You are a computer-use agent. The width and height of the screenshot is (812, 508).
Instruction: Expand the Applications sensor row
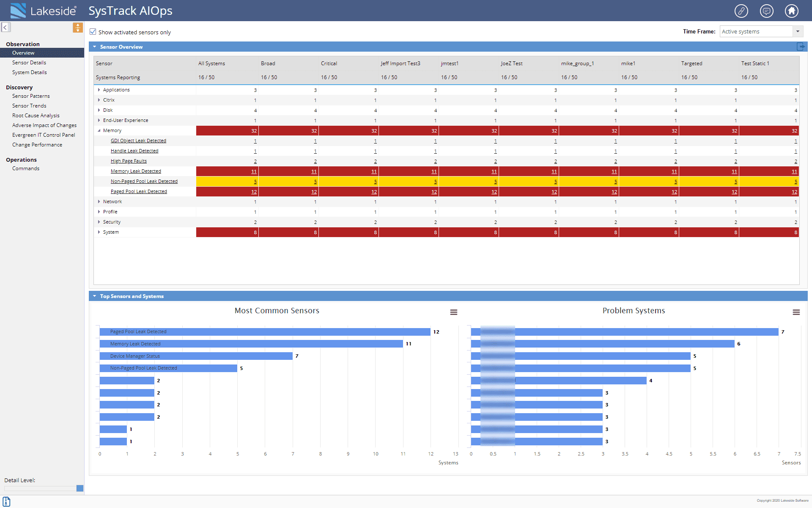pos(99,90)
